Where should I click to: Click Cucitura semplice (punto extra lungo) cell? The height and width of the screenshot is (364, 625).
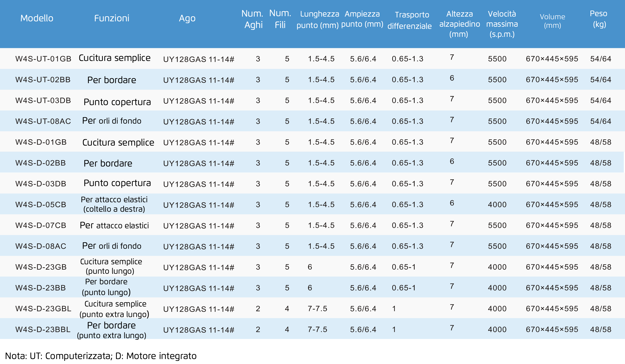114,309
